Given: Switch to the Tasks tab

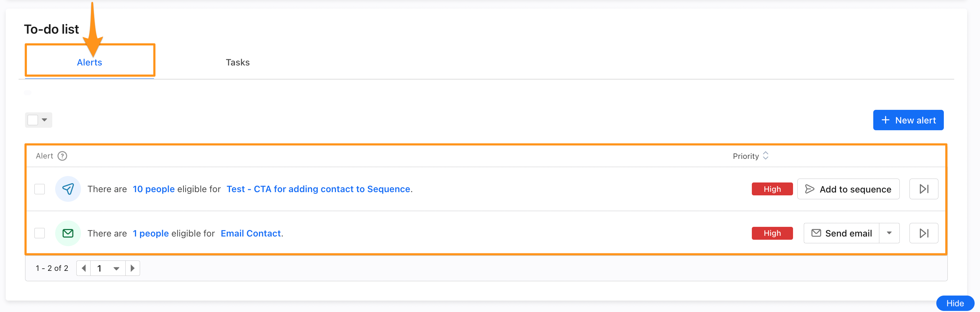Looking at the screenshot, I should pyautogui.click(x=238, y=62).
